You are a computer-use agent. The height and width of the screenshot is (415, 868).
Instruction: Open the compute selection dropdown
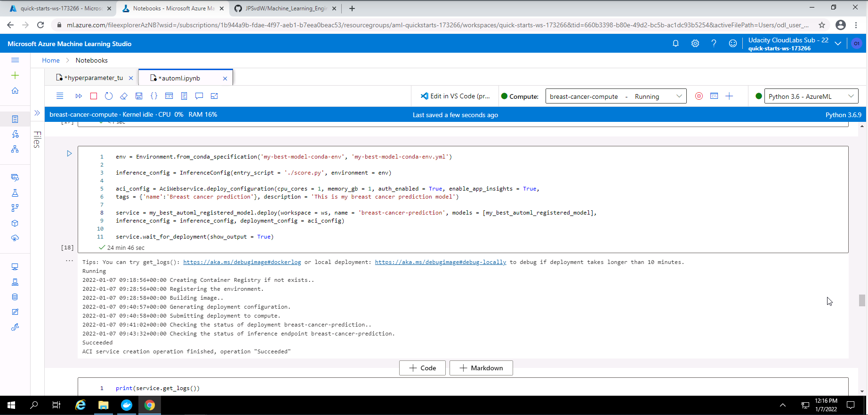tap(616, 96)
